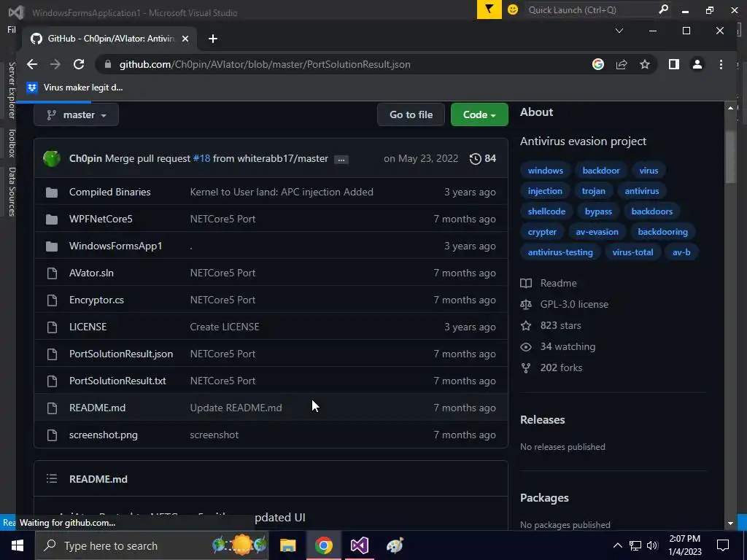747x560 pixels.
Task: Open README.md in the file list
Action: tap(97, 408)
